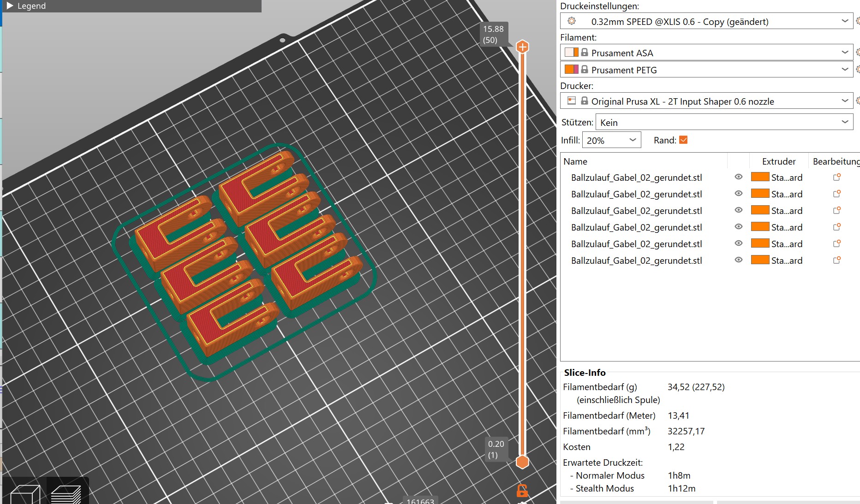The image size is (860, 504).
Task: Pick the Prusament ASA filament color swatch
Action: [x=572, y=53]
